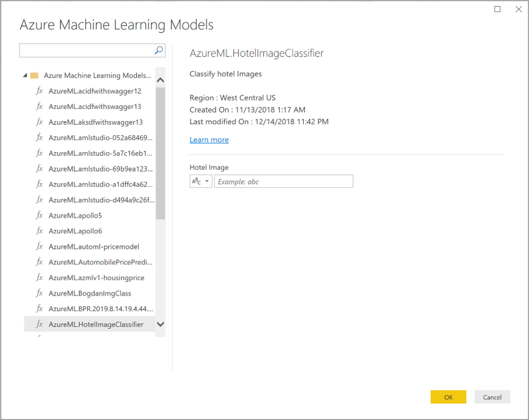Open the Learn more link
The image size is (529, 420).
pos(209,139)
